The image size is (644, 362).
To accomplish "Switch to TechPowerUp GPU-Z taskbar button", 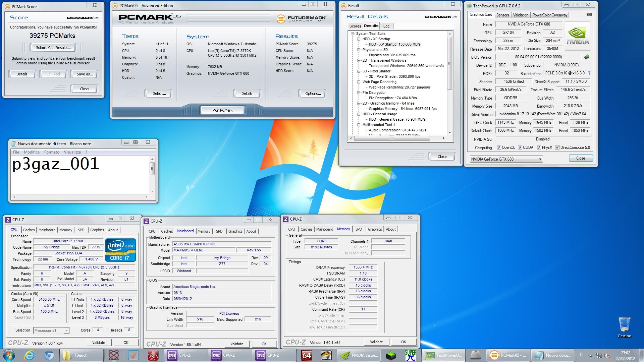I will (443, 355).
